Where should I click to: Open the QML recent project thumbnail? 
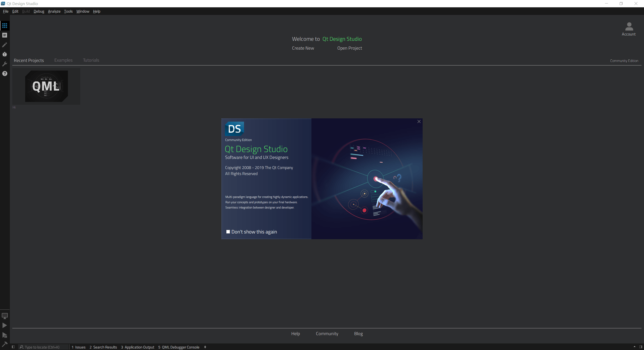pyautogui.click(x=46, y=86)
